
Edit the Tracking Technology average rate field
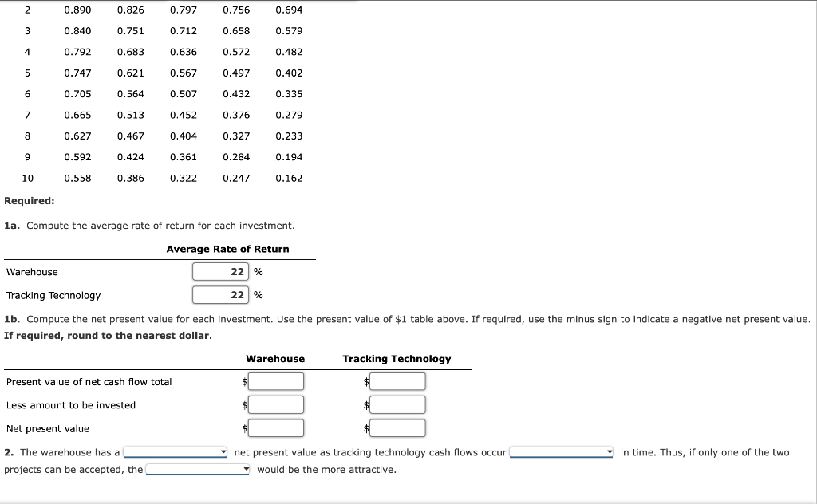219,294
